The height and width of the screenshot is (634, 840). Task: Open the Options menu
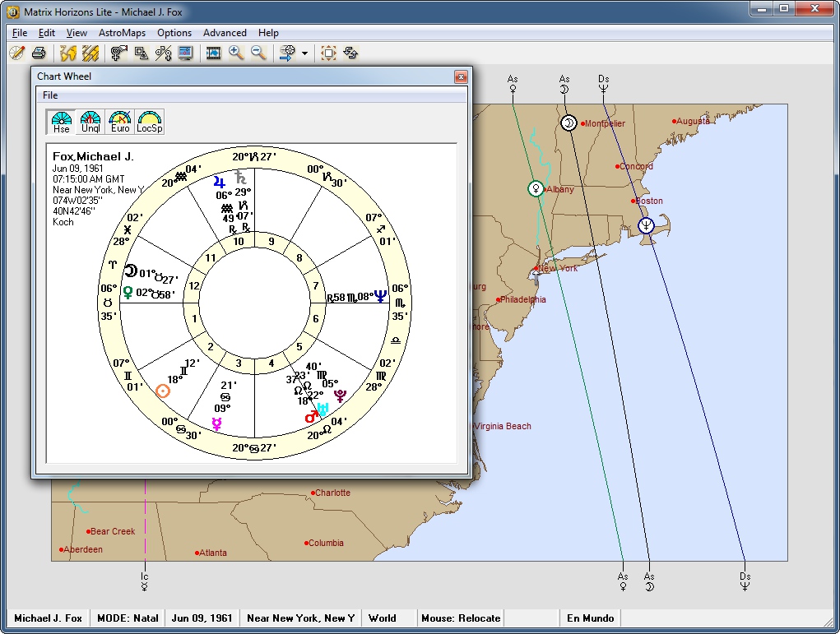point(174,33)
